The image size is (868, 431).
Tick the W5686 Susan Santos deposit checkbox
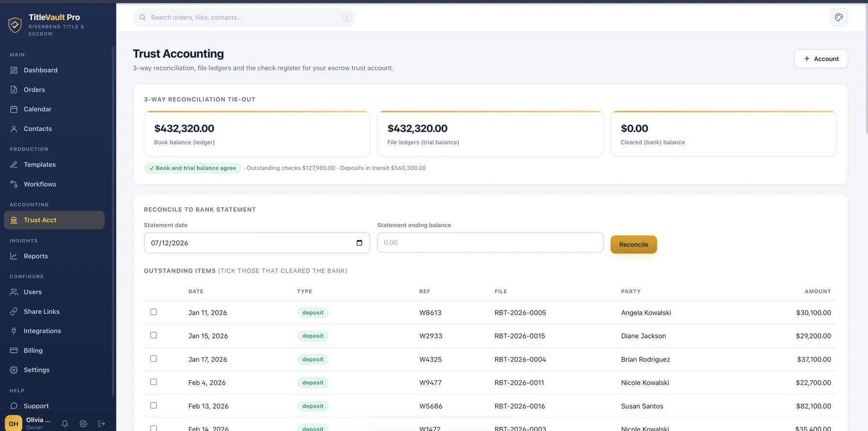[154, 405]
